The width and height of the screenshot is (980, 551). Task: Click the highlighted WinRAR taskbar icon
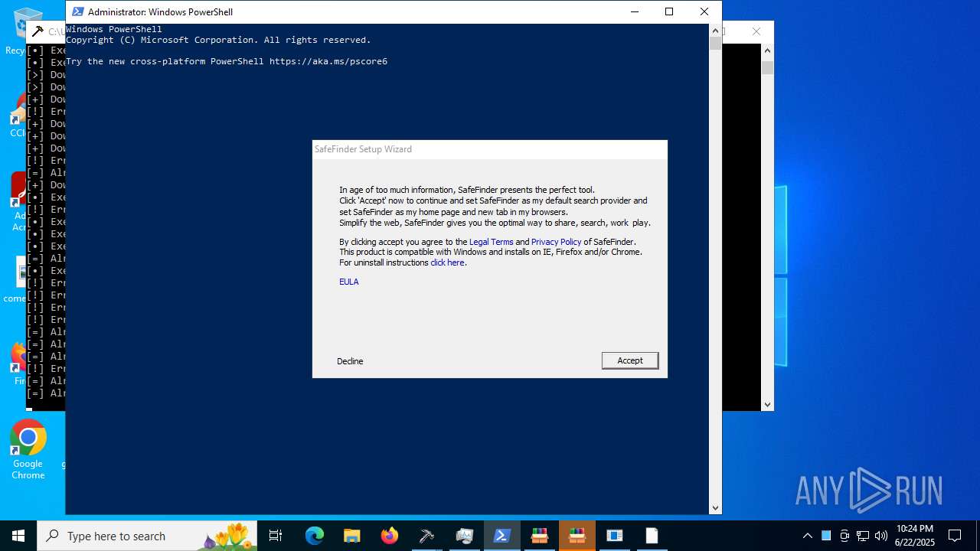click(x=577, y=536)
